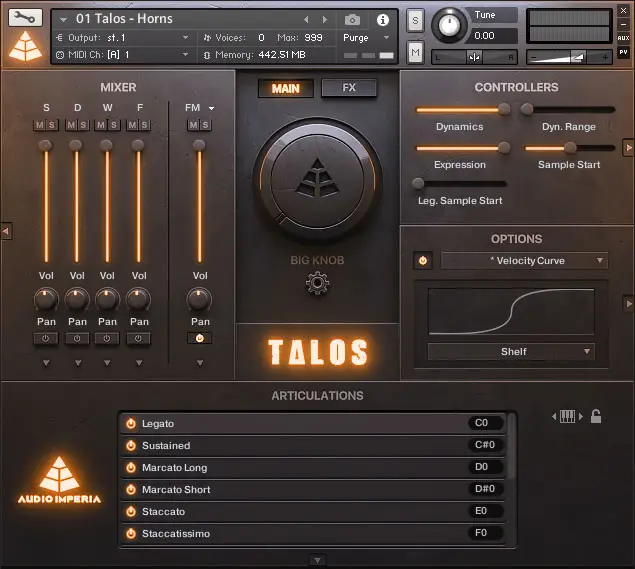The width and height of the screenshot is (635, 569).
Task: Open the instrument name dropdown arrow
Action: point(63,19)
